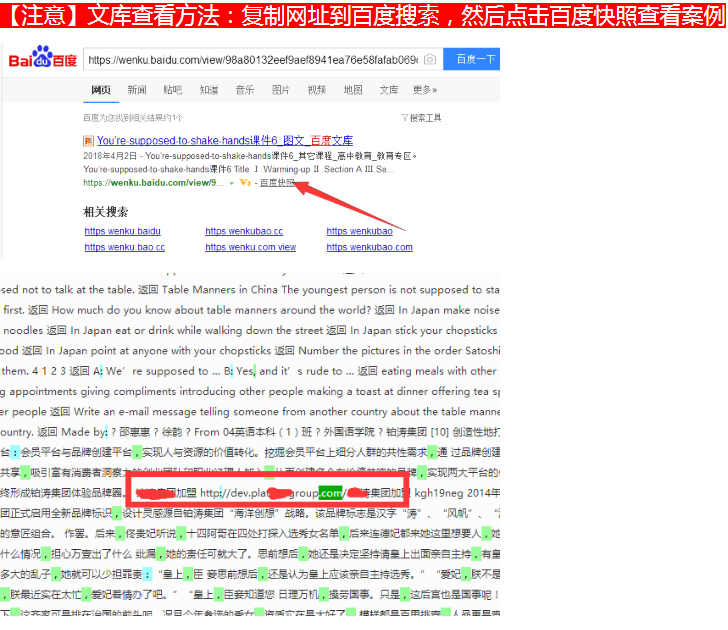Expand the 更多 menu
The image size is (728, 630).
point(425,90)
